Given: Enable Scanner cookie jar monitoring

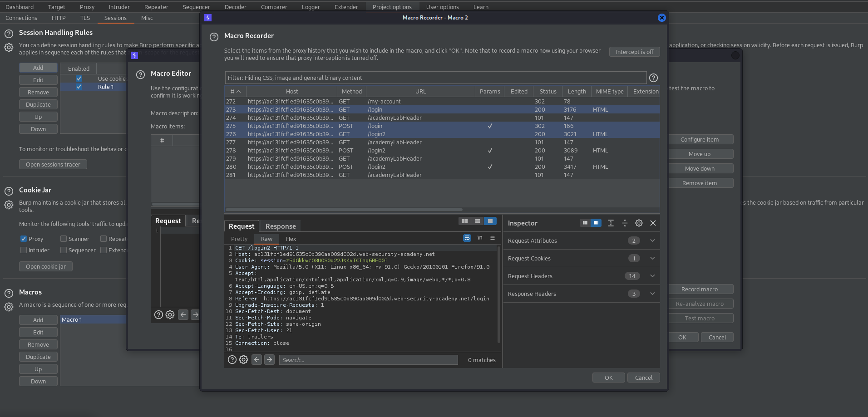Looking at the screenshot, I should tap(64, 239).
